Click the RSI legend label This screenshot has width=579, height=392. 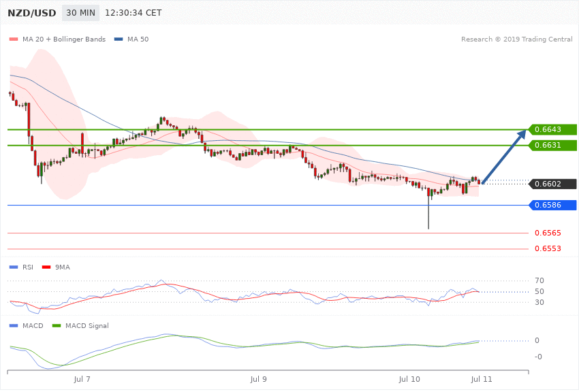click(x=28, y=267)
